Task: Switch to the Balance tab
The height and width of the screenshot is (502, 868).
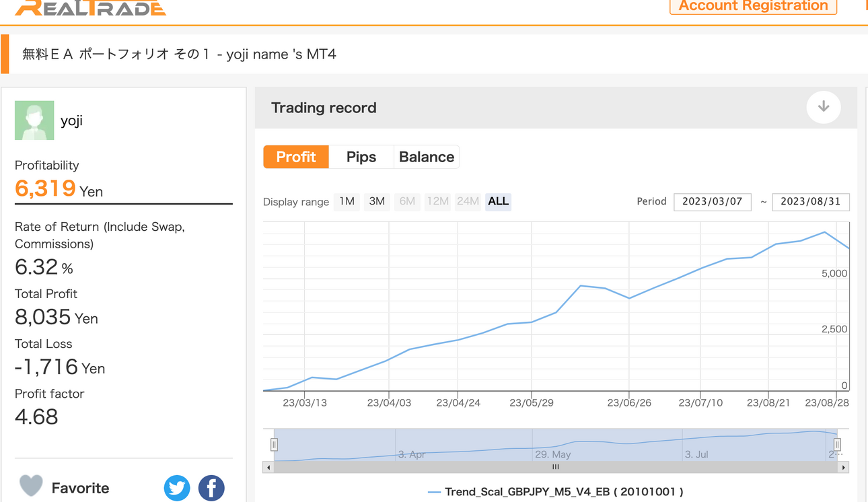Action: pos(427,157)
